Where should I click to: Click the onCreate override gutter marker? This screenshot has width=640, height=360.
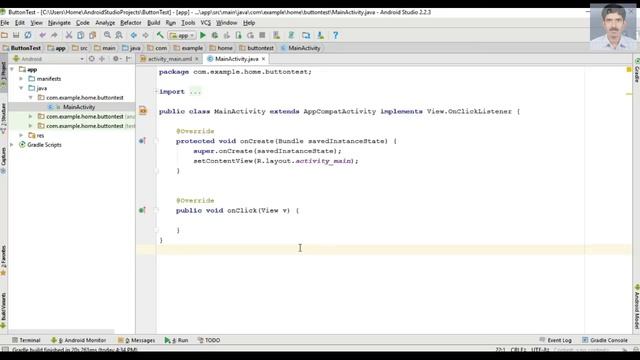(142, 141)
